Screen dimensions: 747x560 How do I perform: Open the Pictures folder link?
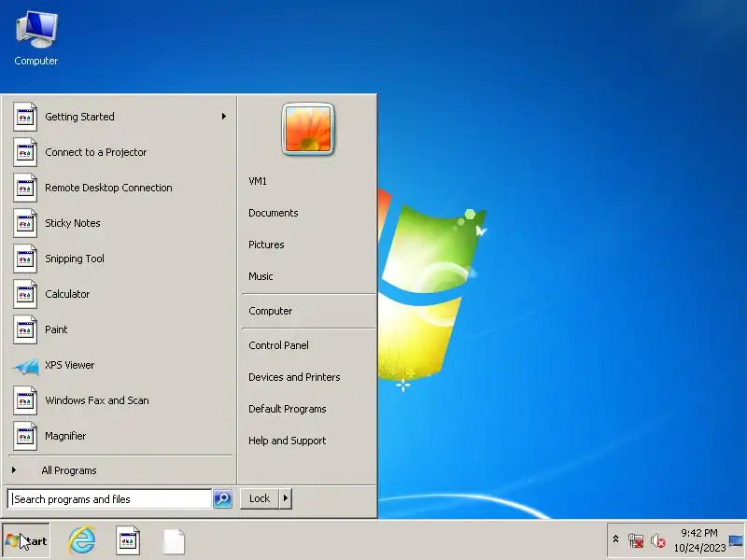coord(308,245)
